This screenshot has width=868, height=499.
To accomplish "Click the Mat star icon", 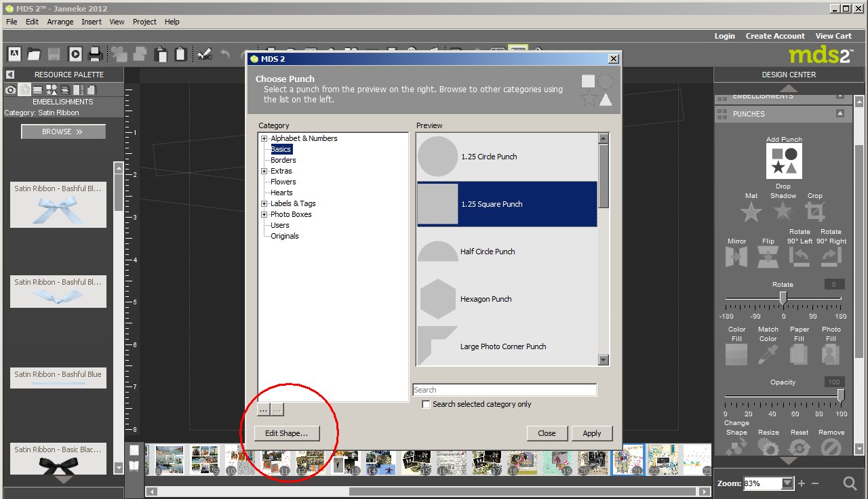I will 751,212.
